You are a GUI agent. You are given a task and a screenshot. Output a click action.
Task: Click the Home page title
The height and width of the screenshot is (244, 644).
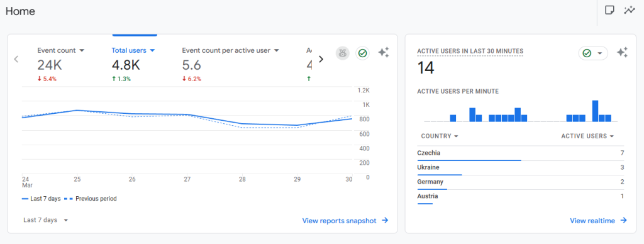(x=20, y=11)
